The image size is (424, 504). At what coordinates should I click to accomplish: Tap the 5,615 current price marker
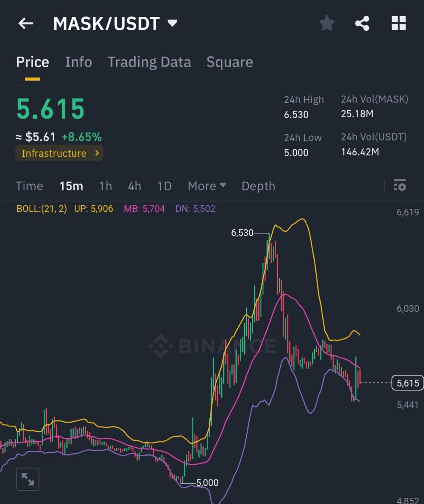407,383
